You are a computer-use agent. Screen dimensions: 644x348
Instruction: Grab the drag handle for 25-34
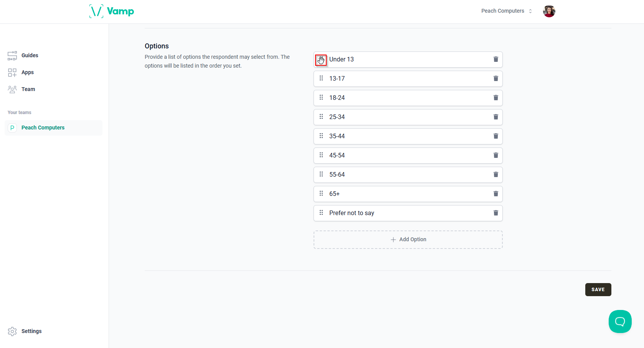pyautogui.click(x=321, y=117)
